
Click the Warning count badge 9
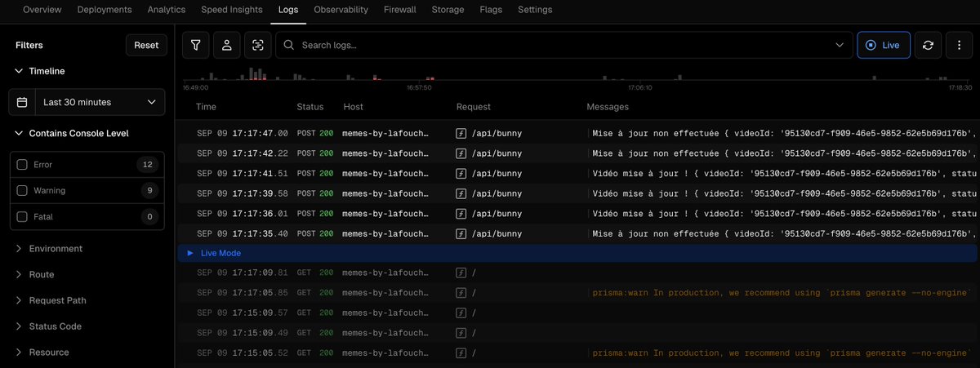click(148, 191)
